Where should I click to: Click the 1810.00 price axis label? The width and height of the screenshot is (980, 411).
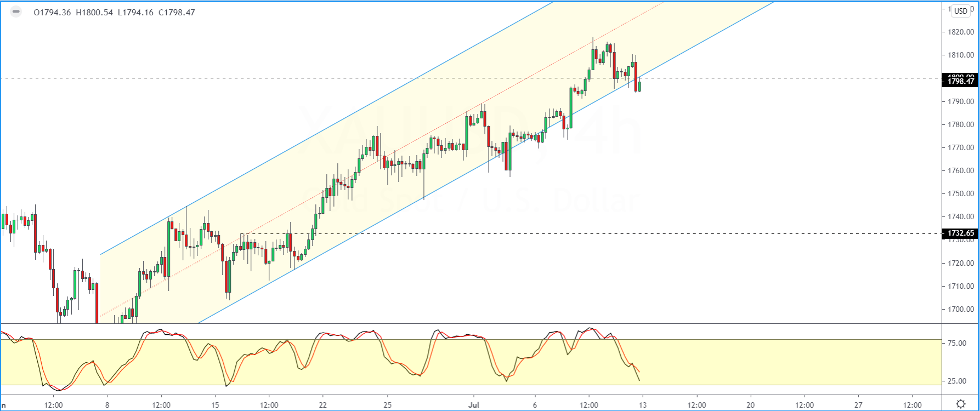click(961, 55)
